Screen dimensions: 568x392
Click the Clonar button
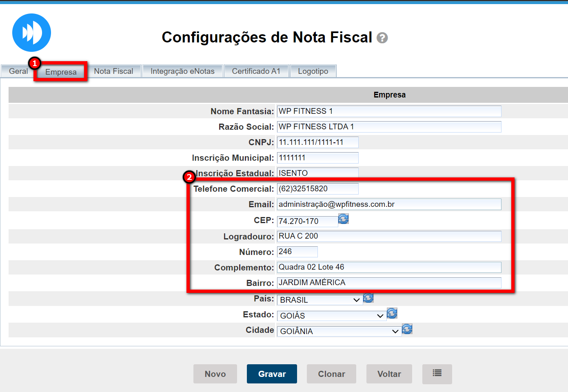point(331,374)
